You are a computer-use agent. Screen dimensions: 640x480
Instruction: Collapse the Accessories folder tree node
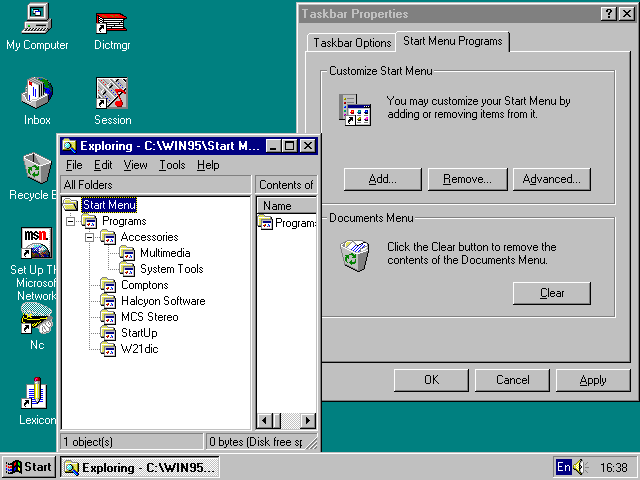point(89,237)
